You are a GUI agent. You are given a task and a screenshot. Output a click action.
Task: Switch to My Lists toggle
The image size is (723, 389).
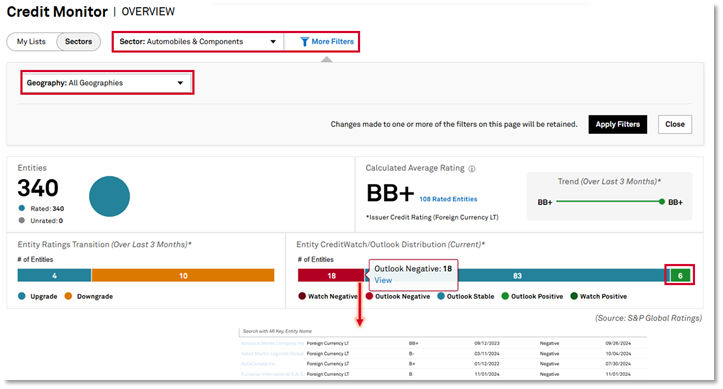31,41
